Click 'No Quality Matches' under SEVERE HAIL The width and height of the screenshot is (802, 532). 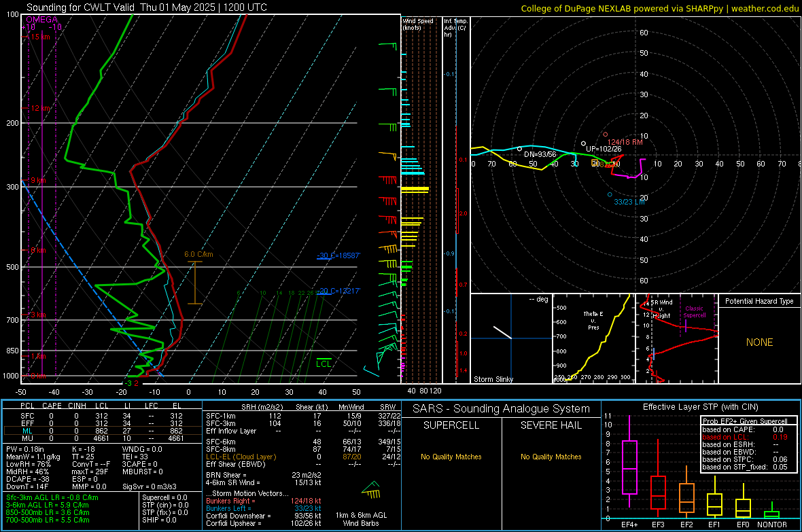551,457
